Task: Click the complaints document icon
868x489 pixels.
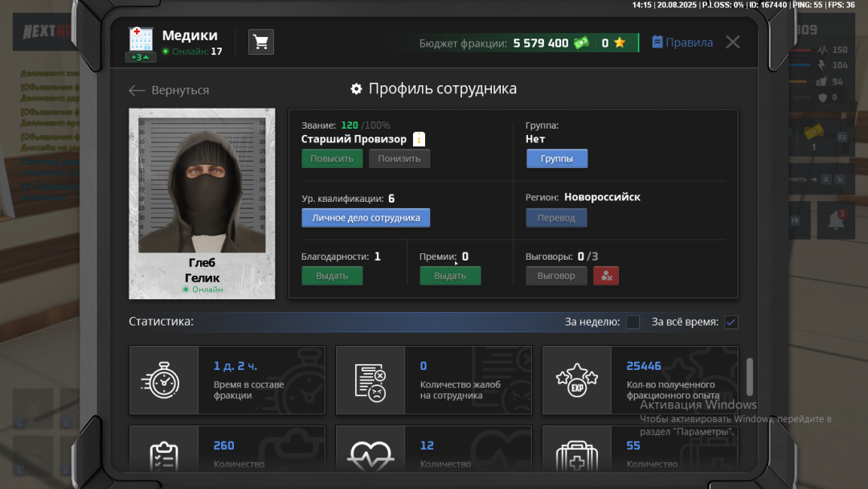Action: [371, 382]
